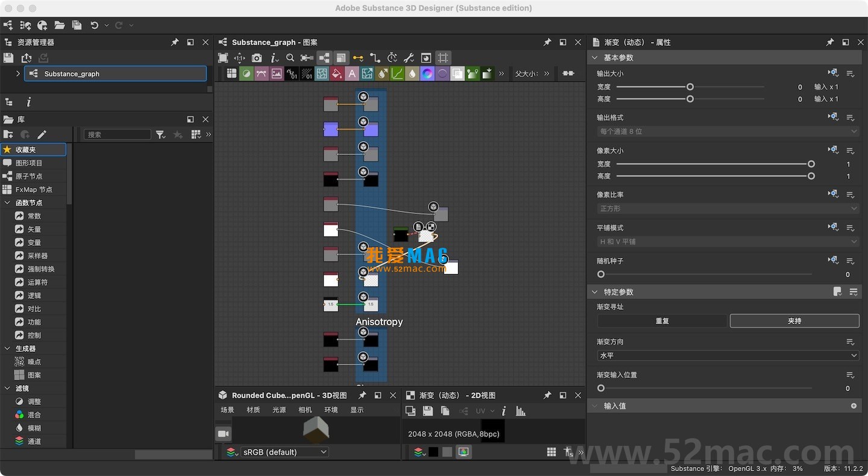This screenshot has height=476, width=868.
Task: Click the camera icon in 3D view
Action: 223,434
